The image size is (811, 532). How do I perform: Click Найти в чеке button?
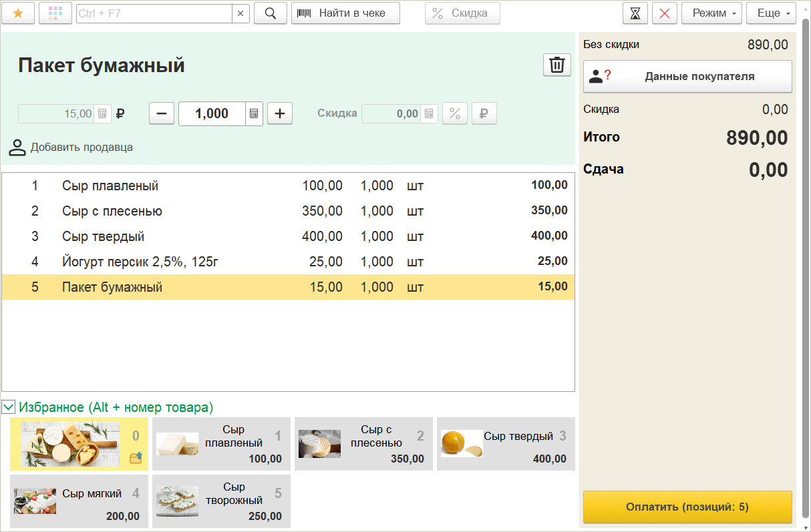tap(345, 13)
